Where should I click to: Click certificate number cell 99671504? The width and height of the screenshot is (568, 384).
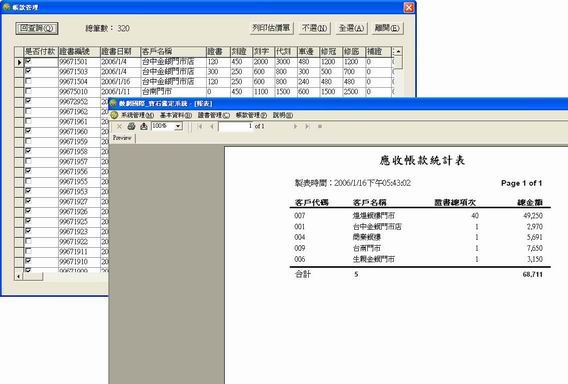pyautogui.click(x=79, y=82)
